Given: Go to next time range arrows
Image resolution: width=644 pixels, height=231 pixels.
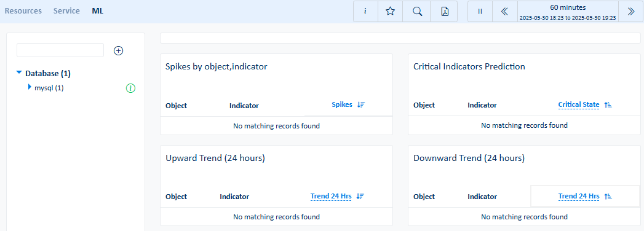Looking at the screenshot, I should (631, 12).
